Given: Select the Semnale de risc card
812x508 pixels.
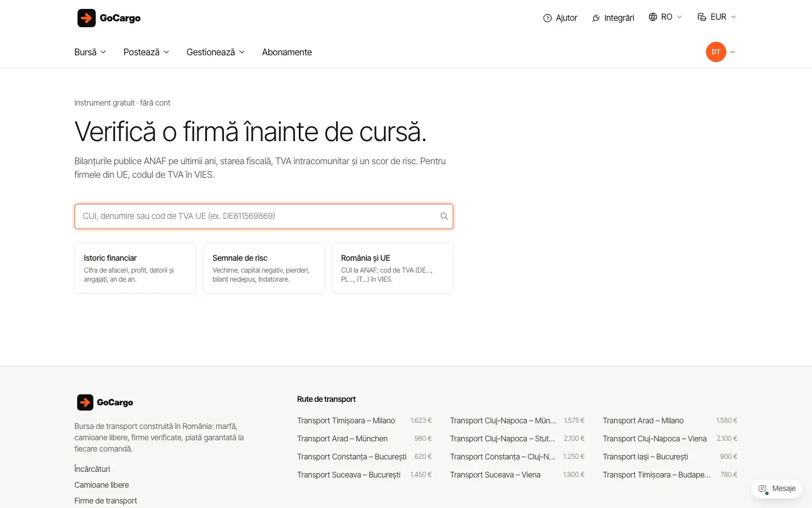Looking at the screenshot, I should (x=264, y=268).
